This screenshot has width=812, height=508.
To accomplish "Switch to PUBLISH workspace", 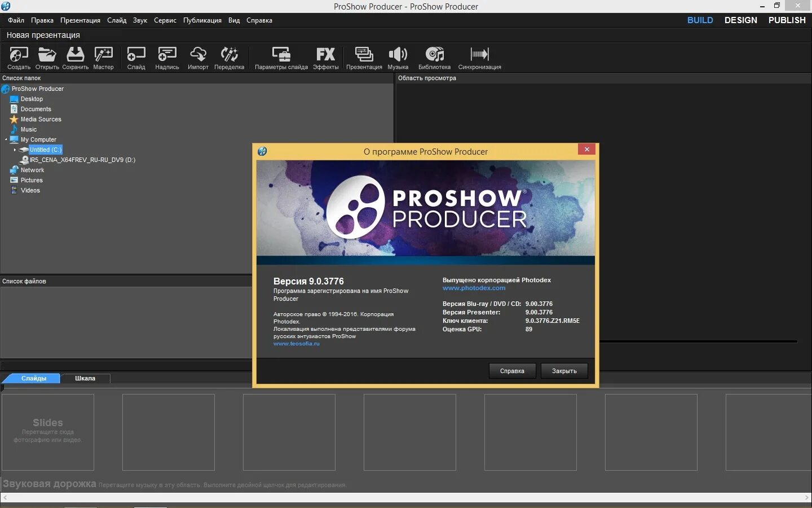I will (787, 20).
